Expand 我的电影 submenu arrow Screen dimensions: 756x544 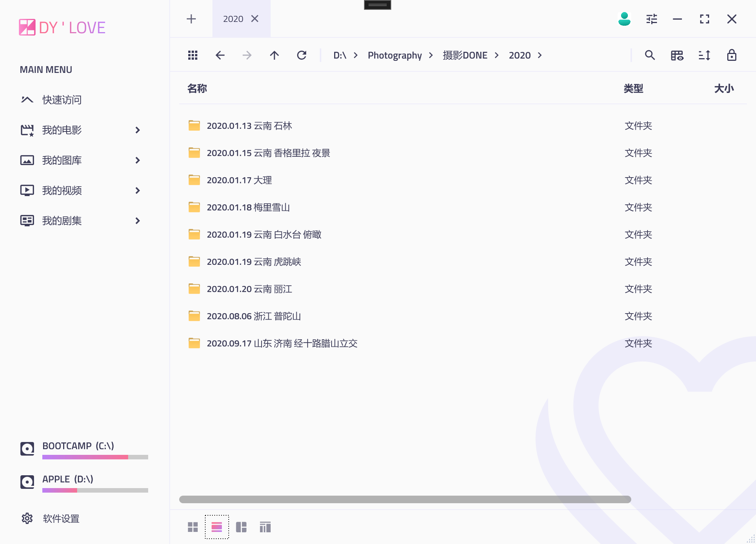[x=138, y=130]
